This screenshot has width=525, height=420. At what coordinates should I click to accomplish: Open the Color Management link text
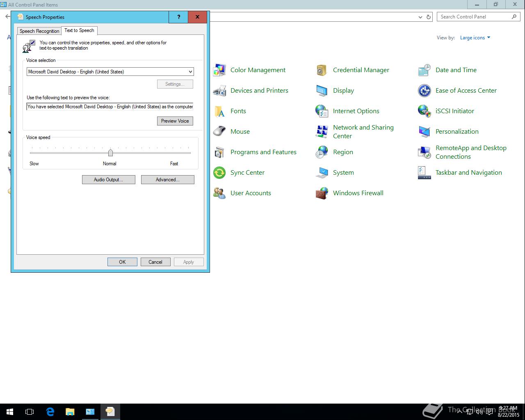258,70
